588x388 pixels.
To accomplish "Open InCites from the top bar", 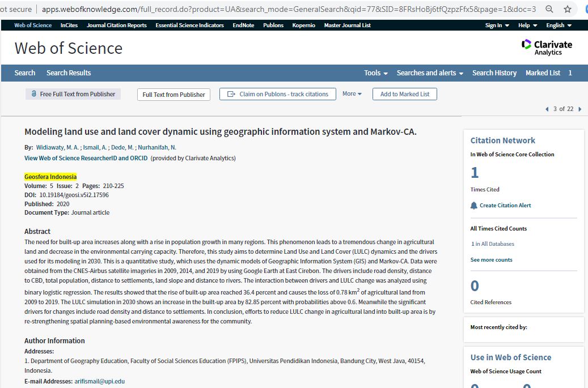I will (69, 25).
